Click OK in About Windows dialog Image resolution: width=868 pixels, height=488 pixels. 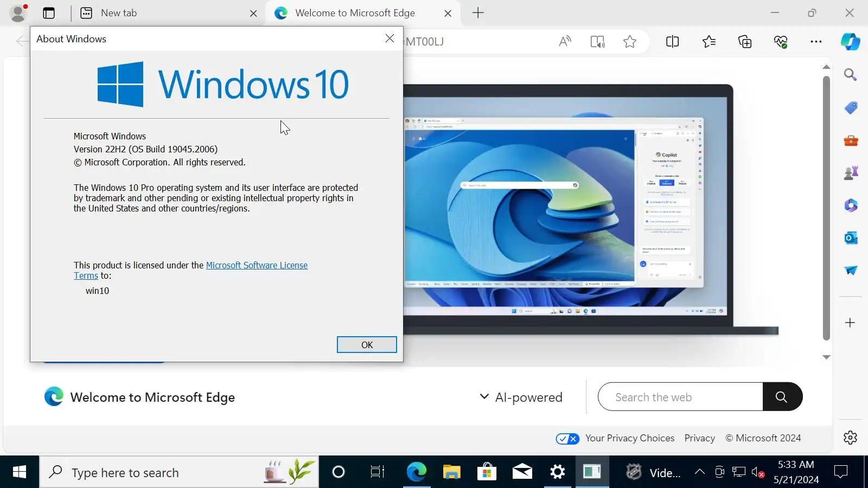[367, 345]
